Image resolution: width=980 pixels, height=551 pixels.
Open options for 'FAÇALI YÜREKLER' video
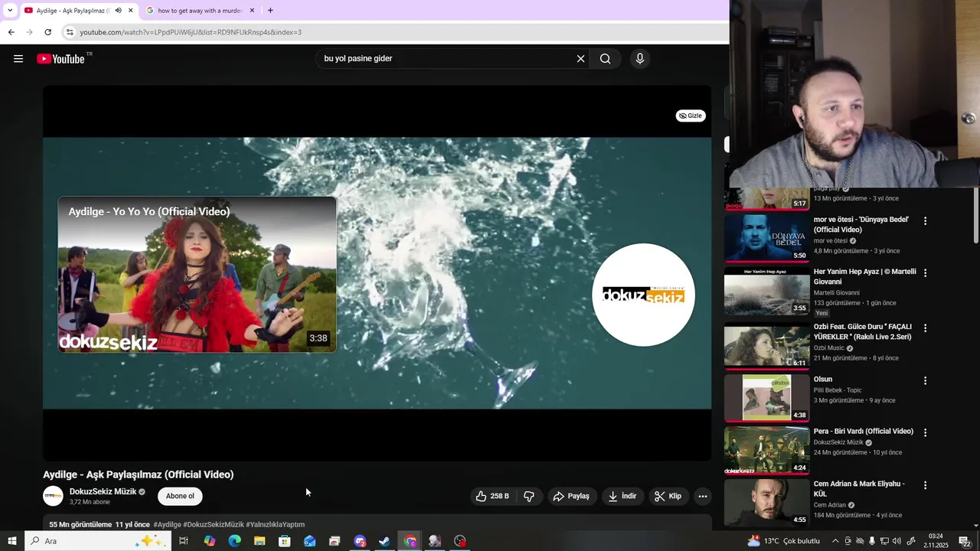925,328
